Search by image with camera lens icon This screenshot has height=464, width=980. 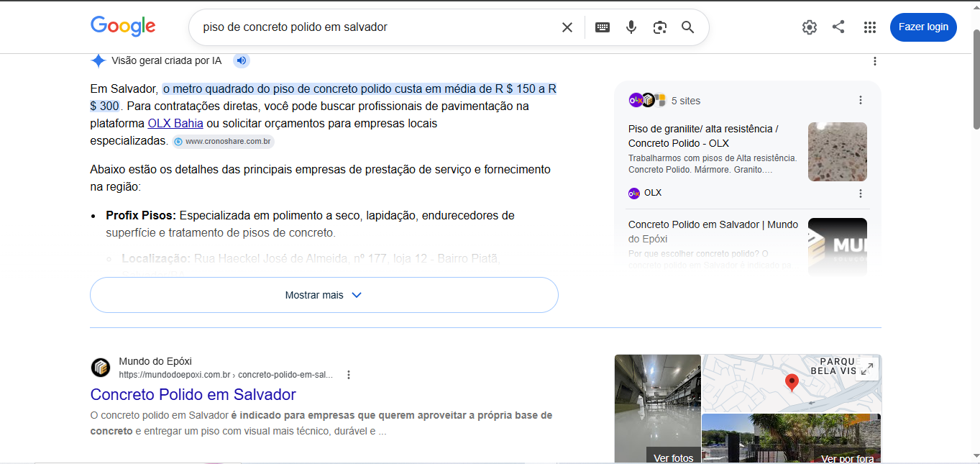[x=659, y=27]
